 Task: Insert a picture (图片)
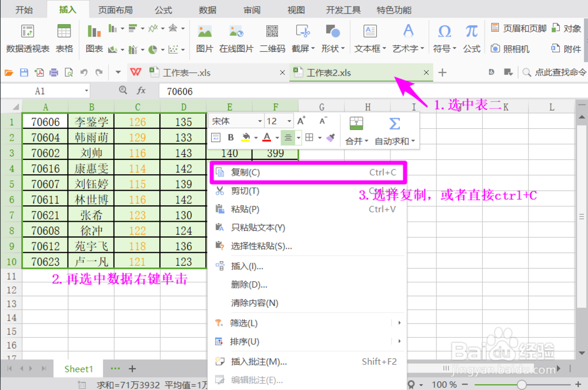coord(205,39)
